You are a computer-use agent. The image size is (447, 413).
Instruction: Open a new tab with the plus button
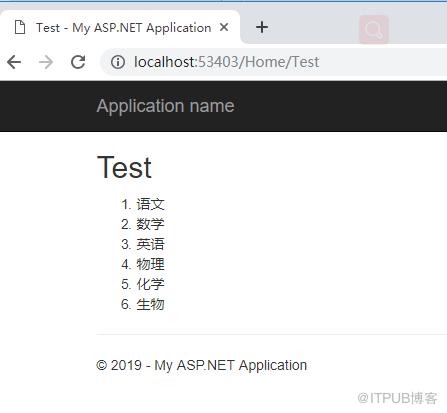262,27
